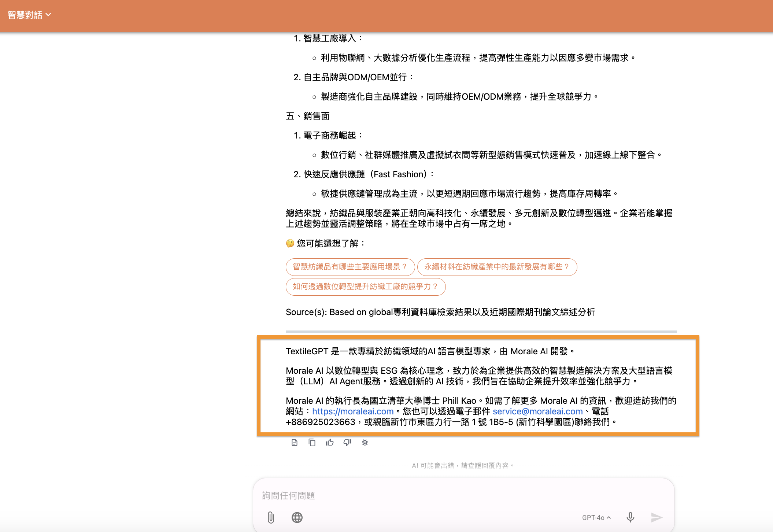The width and height of the screenshot is (773, 532).
Task: Click the 您可能還想了解： text
Action: 331,244
